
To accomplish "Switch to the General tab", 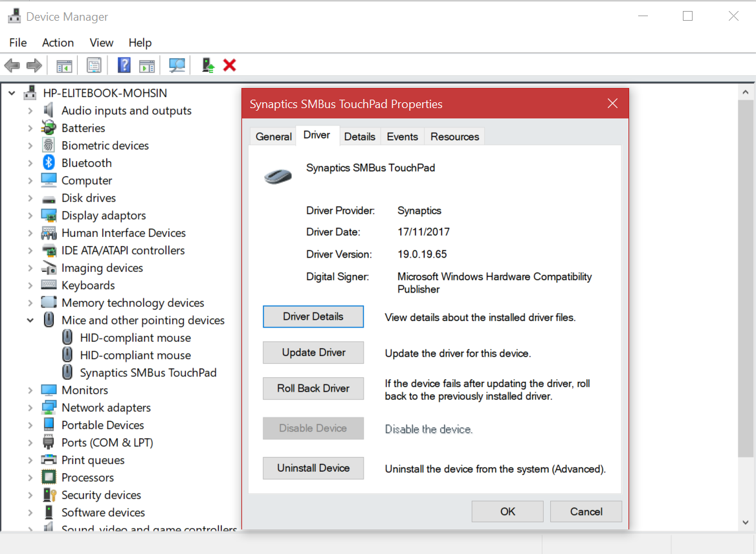I will pos(273,137).
